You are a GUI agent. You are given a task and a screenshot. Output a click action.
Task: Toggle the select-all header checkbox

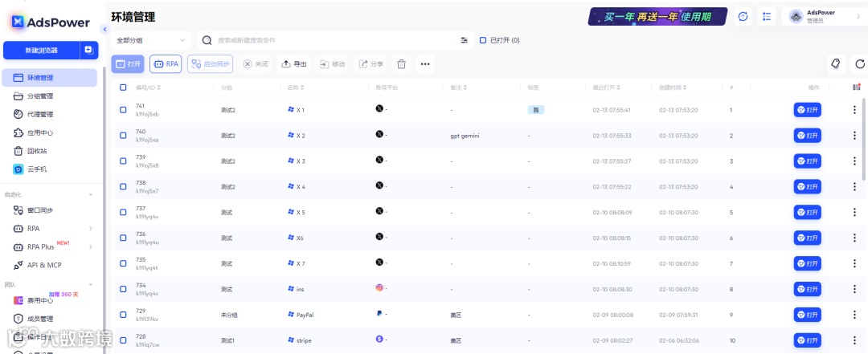tap(123, 87)
